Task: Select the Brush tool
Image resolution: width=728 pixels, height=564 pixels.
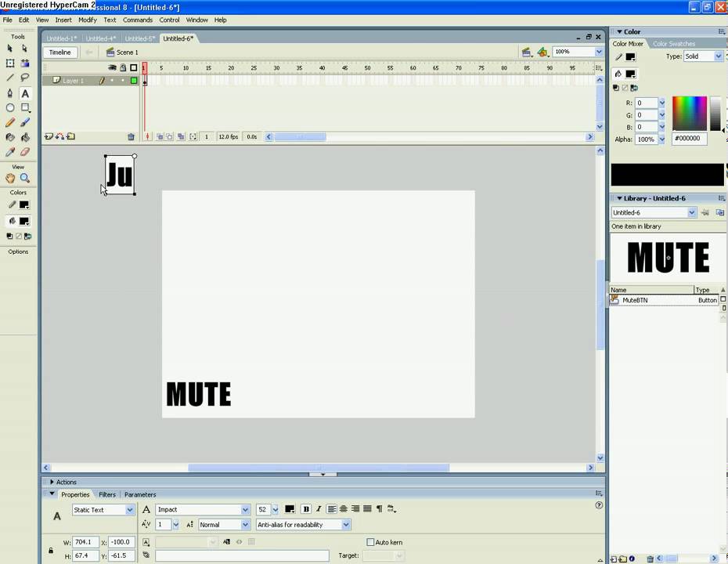Action: coord(25,123)
